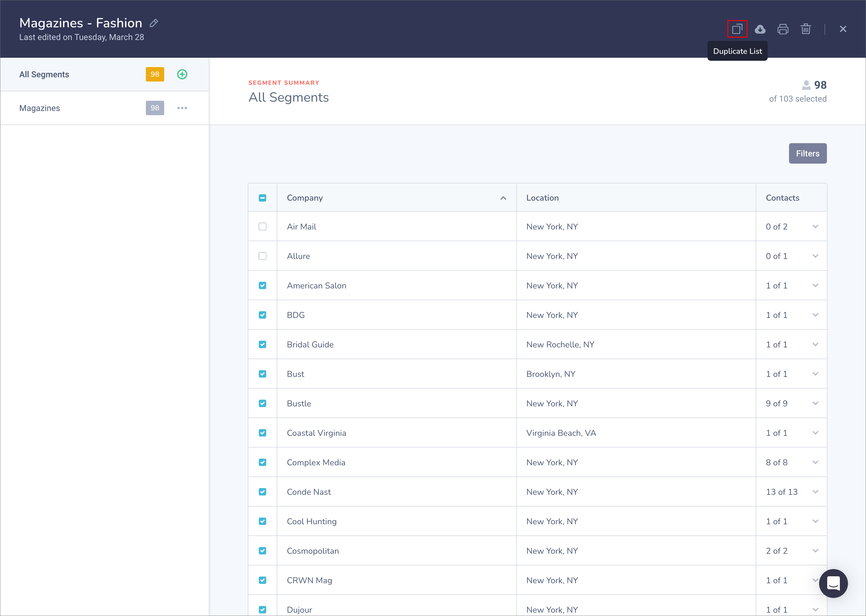Viewport: 866px width, 616px height.
Task: Expand contacts for Cool Hunting
Action: pyautogui.click(x=815, y=521)
